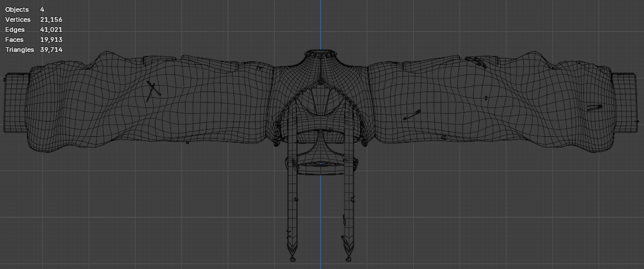This screenshot has width=644, height=269.
Task: Click the triangle count "39,714"
Action: coord(51,50)
